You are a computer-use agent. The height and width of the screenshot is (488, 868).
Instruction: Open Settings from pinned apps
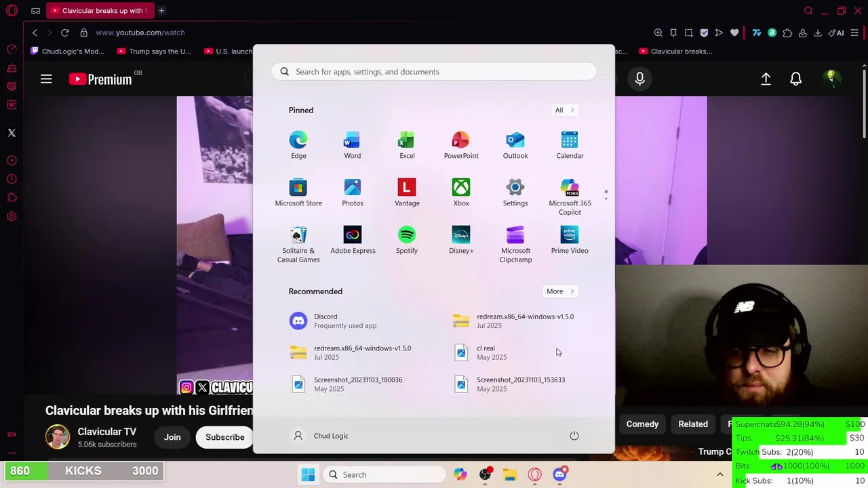pos(515,192)
